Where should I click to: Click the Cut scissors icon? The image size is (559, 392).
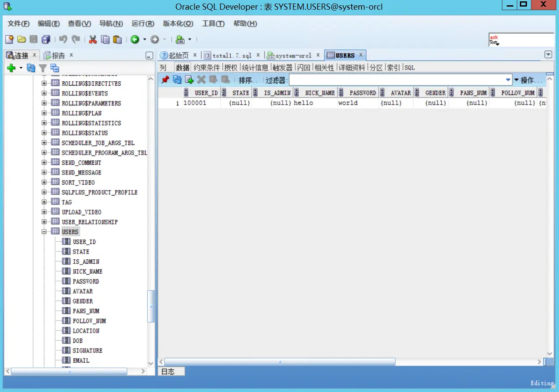tap(93, 40)
